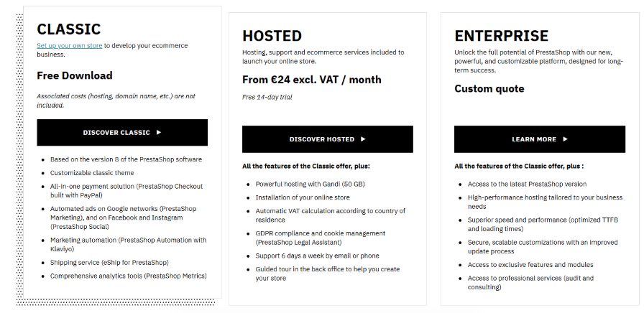Click the arrow icon in Learn More button

click(x=566, y=139)
